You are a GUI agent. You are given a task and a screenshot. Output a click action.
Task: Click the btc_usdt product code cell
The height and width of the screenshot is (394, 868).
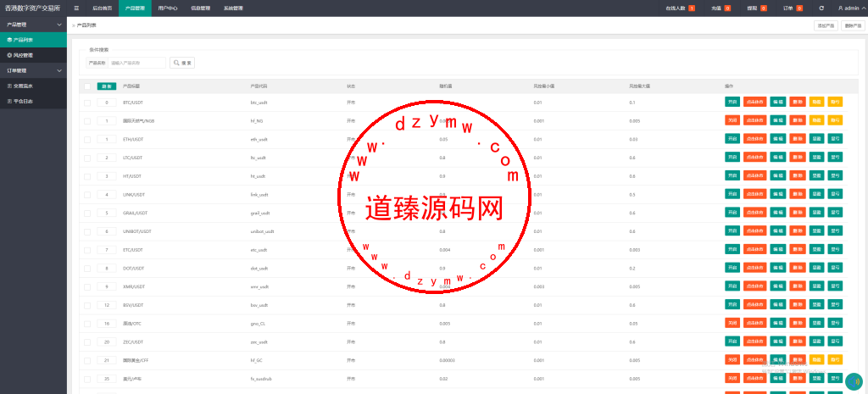click(x=259, y=103)
